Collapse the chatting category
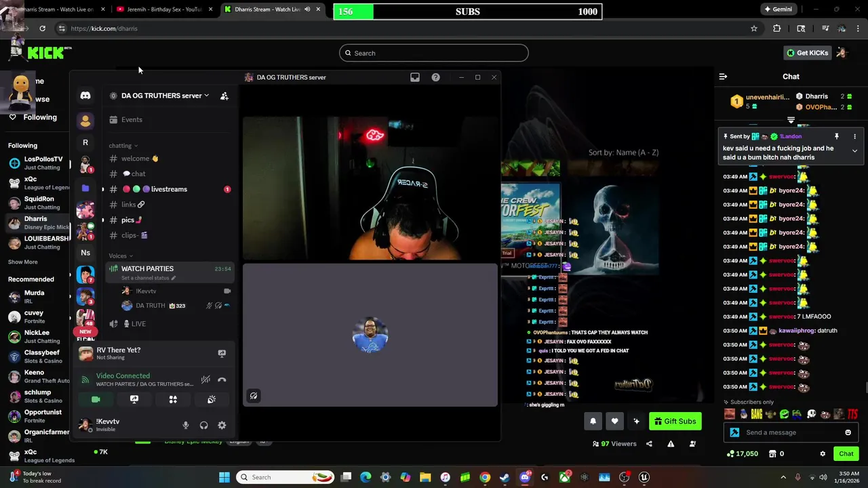 click(123, 146)
